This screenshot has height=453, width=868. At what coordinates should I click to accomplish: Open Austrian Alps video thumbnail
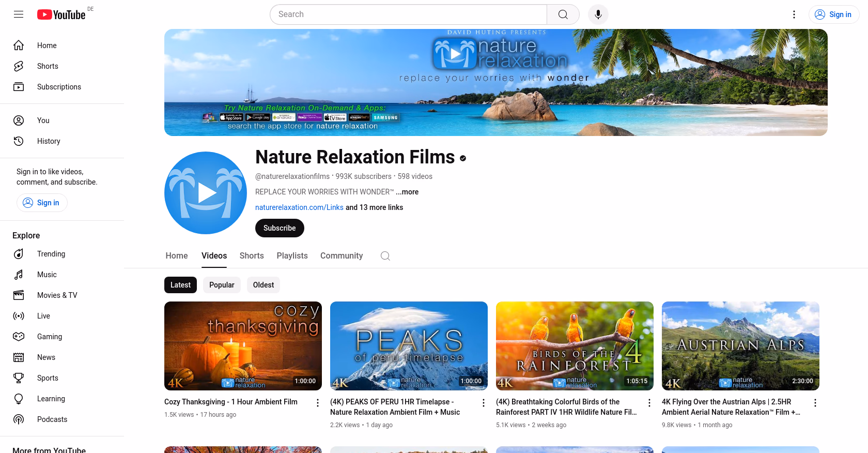[x=740, y=346]
